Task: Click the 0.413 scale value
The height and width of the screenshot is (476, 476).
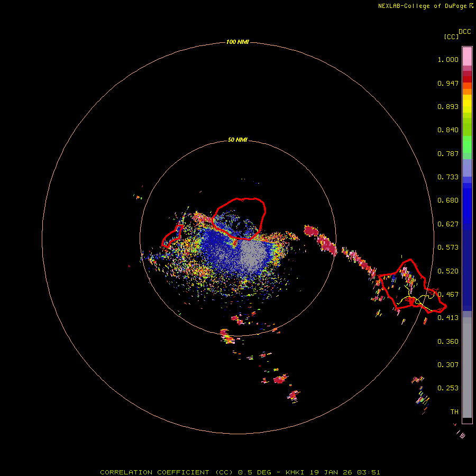Action: pyautogui.click(x=448, y=318)
